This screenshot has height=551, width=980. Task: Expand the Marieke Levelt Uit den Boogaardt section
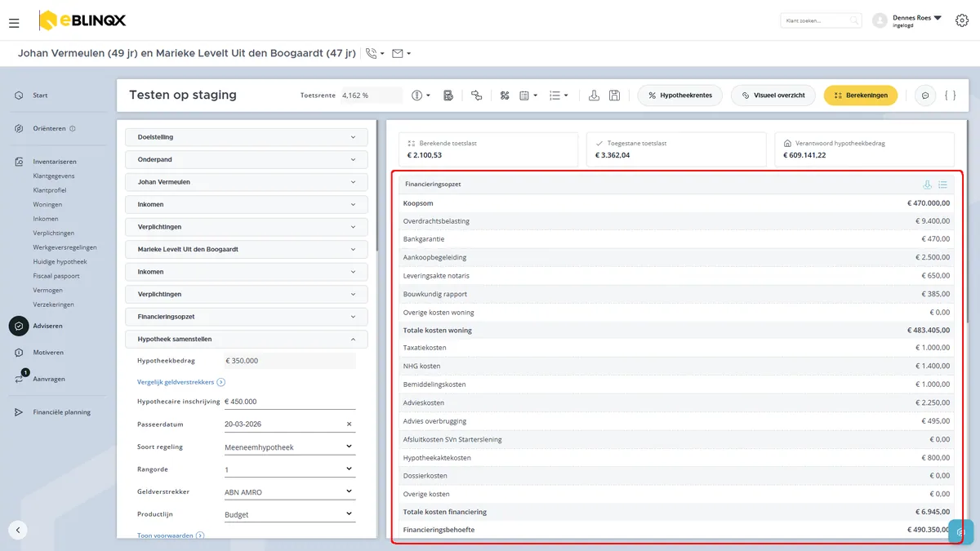tap(247, 249)
